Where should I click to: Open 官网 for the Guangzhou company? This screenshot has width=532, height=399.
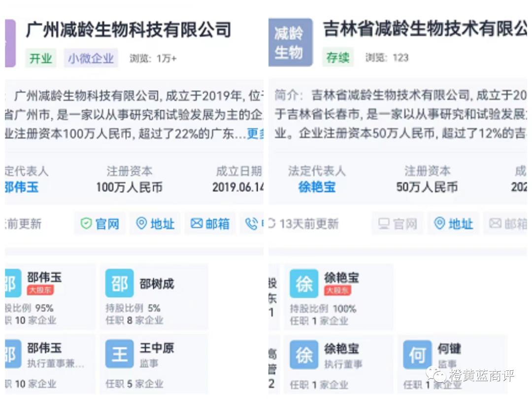pos(100,224)
